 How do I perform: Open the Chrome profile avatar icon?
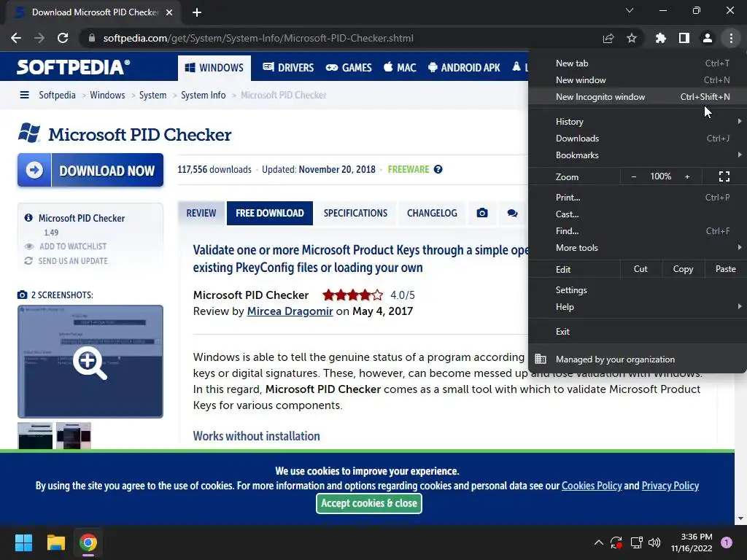[x=708, y=38]
